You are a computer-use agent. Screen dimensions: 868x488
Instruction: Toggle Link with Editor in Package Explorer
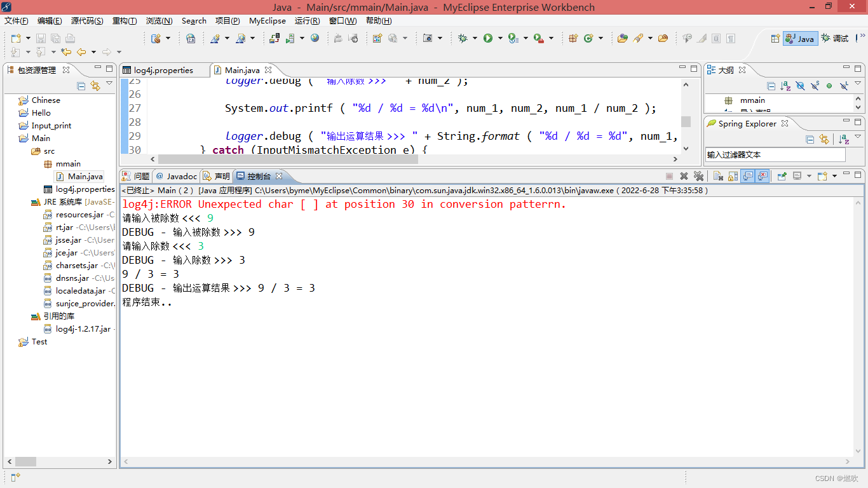pos(95,86)
